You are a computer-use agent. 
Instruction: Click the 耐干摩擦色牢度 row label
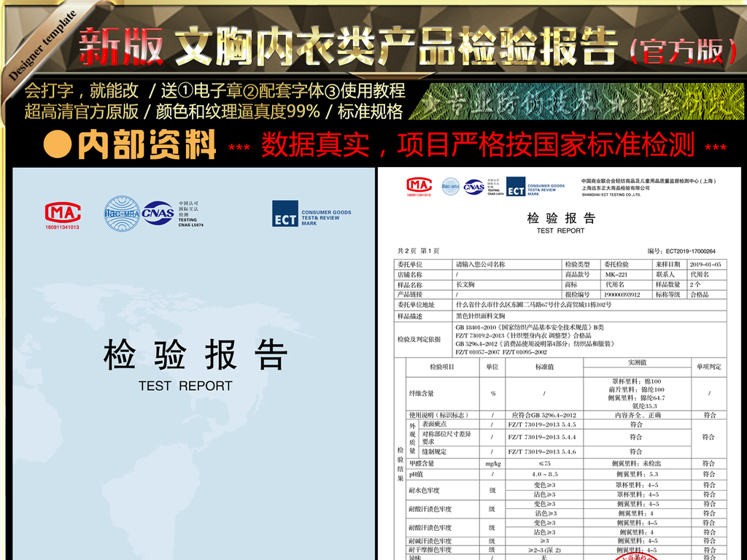[430, 550]
